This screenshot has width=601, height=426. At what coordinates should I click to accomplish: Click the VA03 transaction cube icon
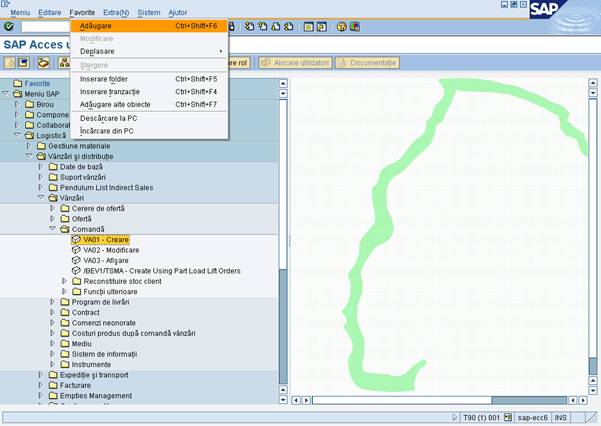point(76,260)
